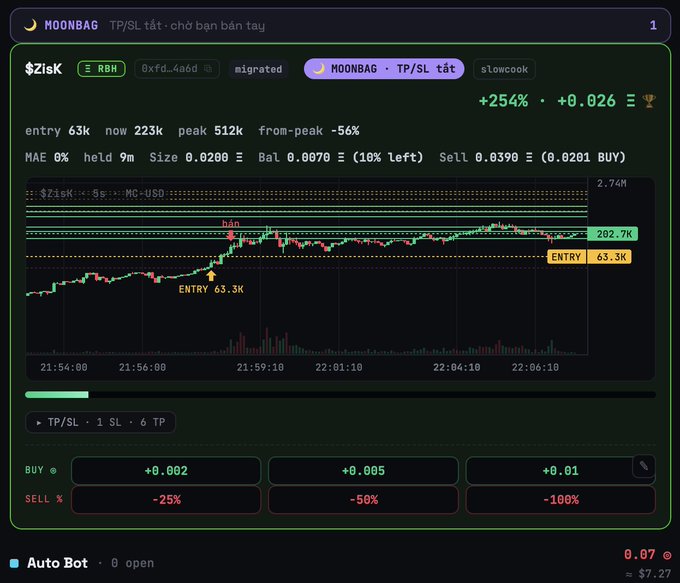Image resolution: width=680 pixels, height=583 pixels.
Task: Click the pencil edit icon beside buy amounts
Action: tap(644, 466)
